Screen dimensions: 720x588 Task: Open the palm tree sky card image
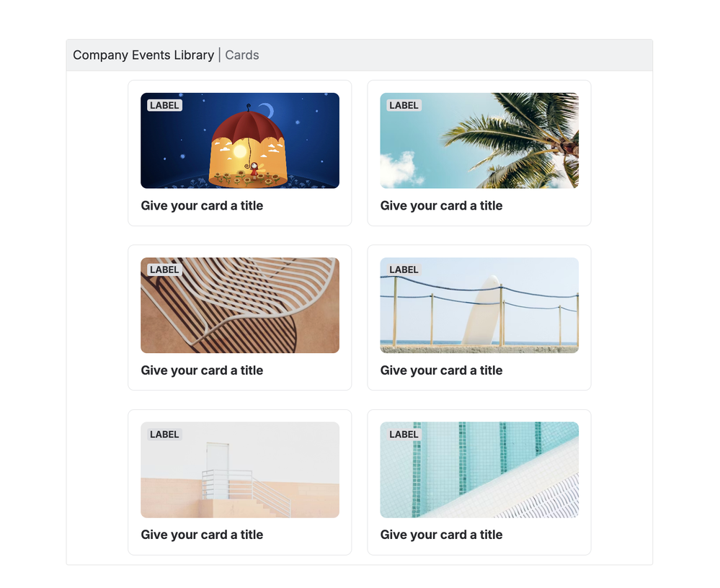tap(479, 141)
